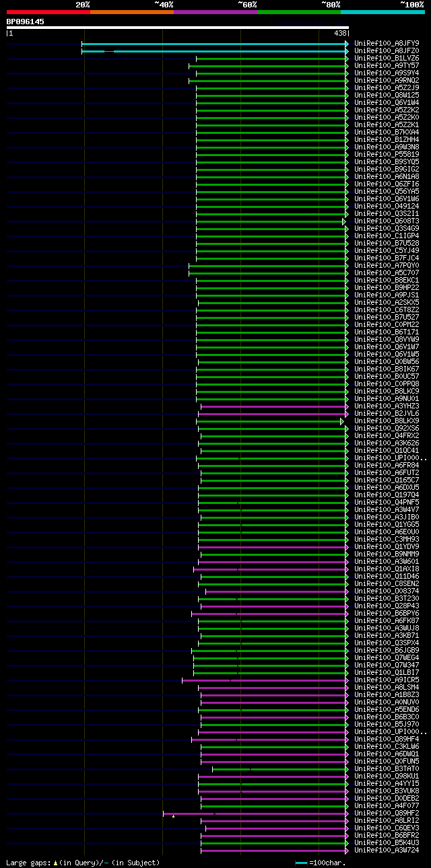The image size is (431, 868).
Task: Click the UniRef100_A6FR84 label
Action: (387, 466)
